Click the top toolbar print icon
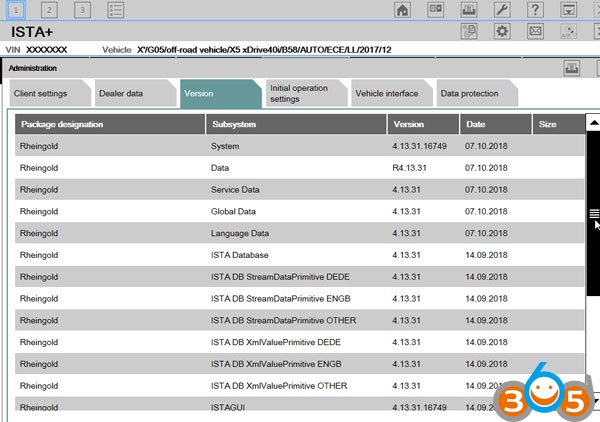The height and width of the screenshot is (422, 600). click(469, 10)
